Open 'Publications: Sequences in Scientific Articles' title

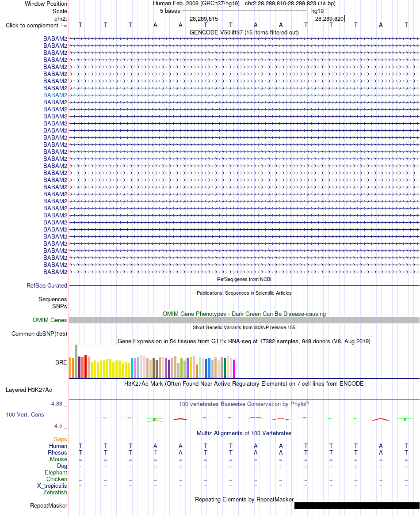[244, 293]
